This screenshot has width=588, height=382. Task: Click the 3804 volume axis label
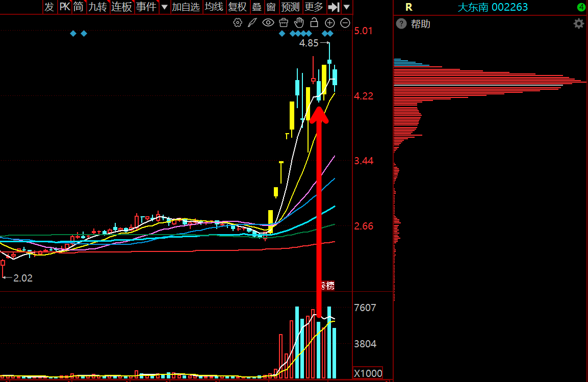[365, 344]
